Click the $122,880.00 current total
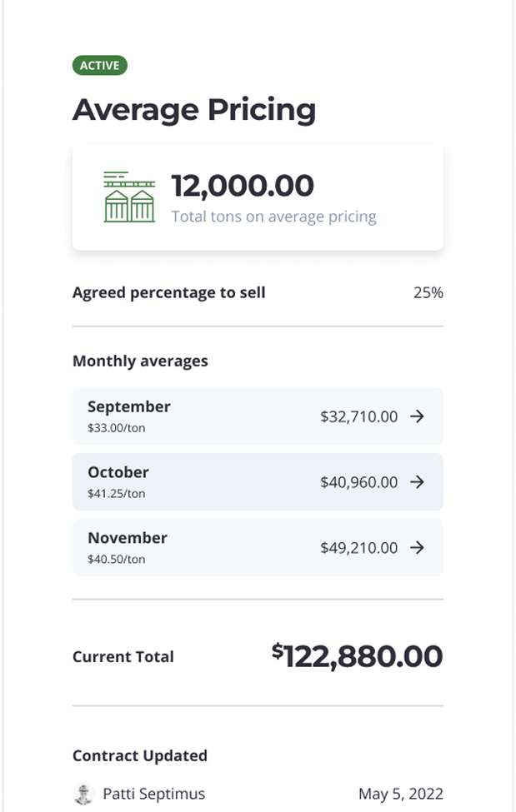This screenshot has width=516, height=812. 357,656
